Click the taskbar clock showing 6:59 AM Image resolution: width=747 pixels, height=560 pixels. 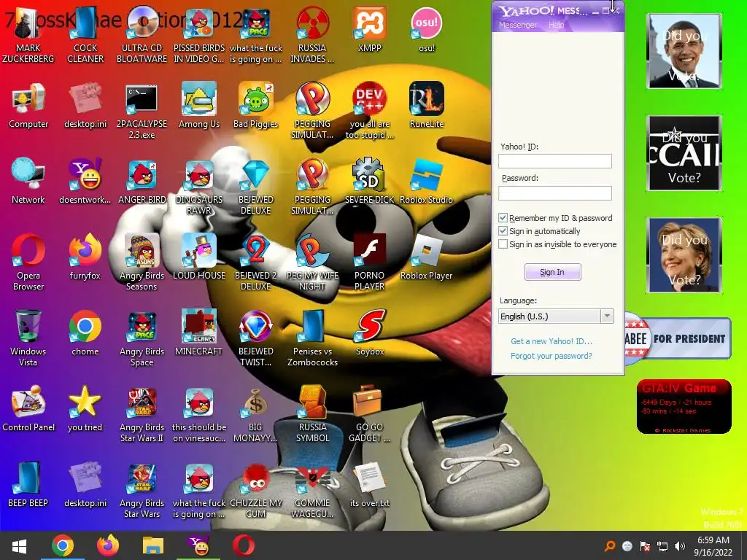tap(713, 546)
